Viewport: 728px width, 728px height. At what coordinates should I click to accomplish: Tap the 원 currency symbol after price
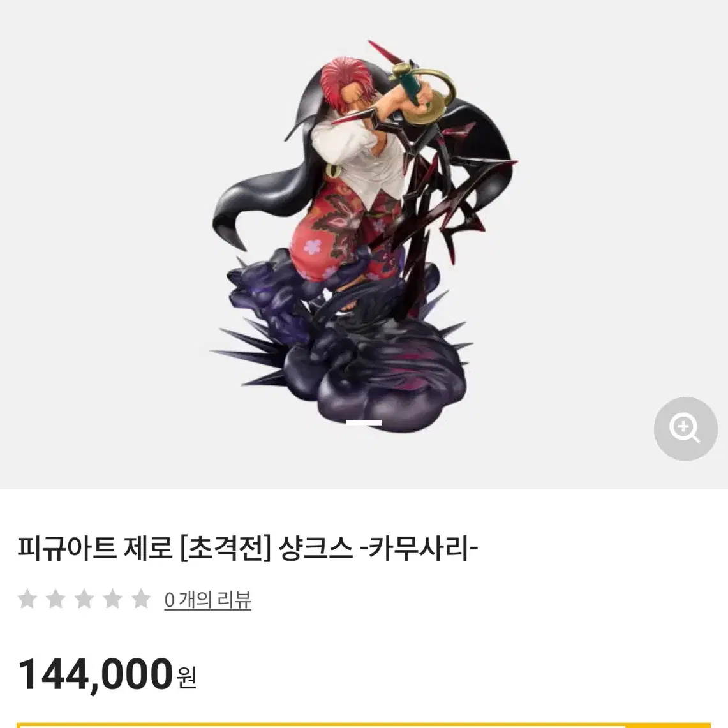pyautogui.click(x=186, y=678)
